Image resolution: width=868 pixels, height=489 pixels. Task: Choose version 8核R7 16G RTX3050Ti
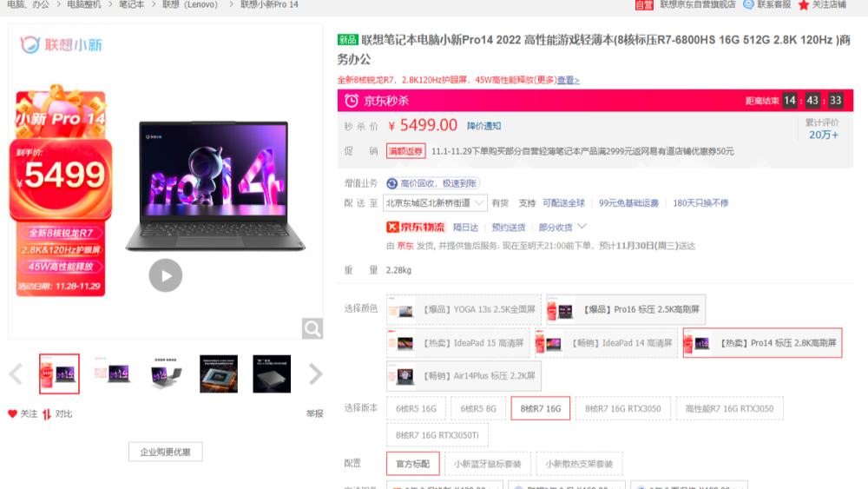tap(437, 435)
